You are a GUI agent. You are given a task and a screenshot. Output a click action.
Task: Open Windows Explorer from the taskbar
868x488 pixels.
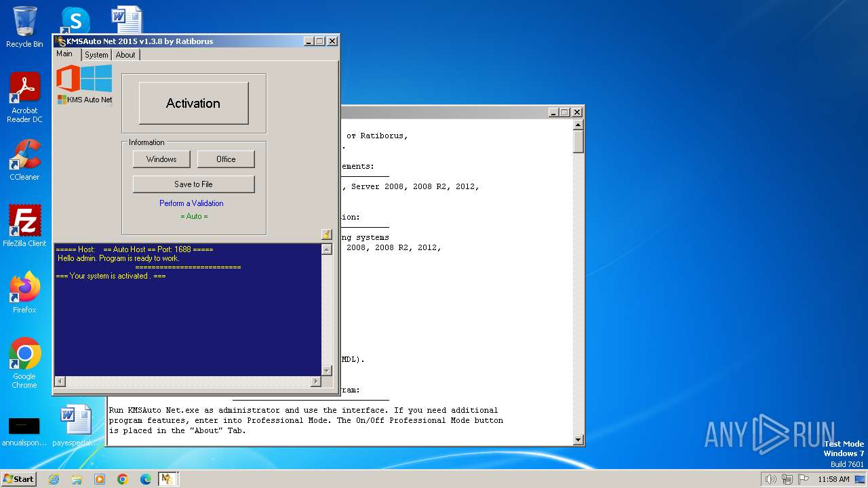(77, 479)
